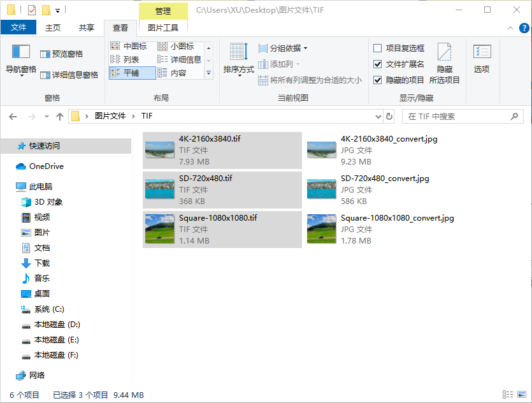Viewport: 532px width, 403px height.
Task: Open the 分组依据 dropdown
Action: [x=285, y=47]
